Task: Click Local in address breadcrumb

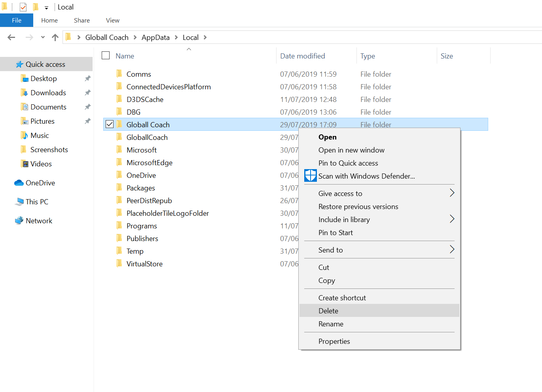Action: [191, 38]
